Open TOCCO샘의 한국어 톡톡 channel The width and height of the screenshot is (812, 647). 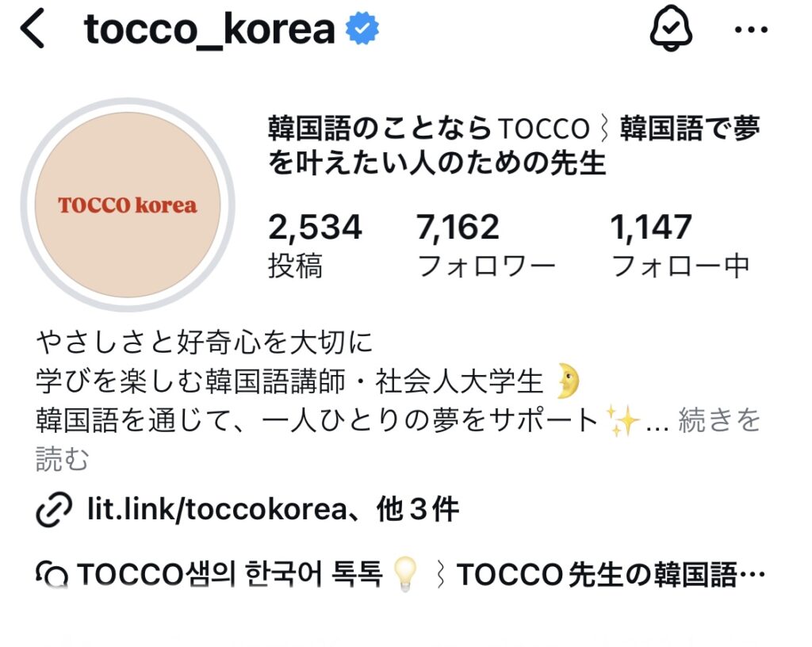click(400, 575)
